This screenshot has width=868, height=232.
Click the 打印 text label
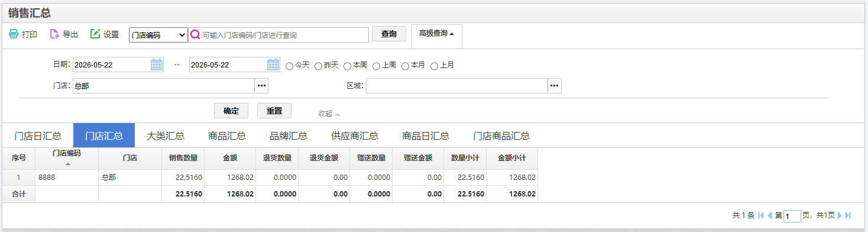pos(30,35)
